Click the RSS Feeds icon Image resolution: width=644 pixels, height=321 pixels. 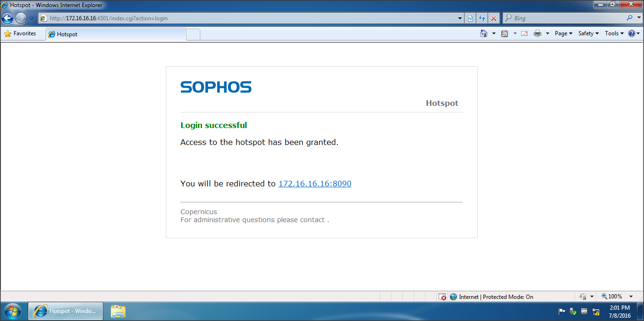click(x=505, y=33)
